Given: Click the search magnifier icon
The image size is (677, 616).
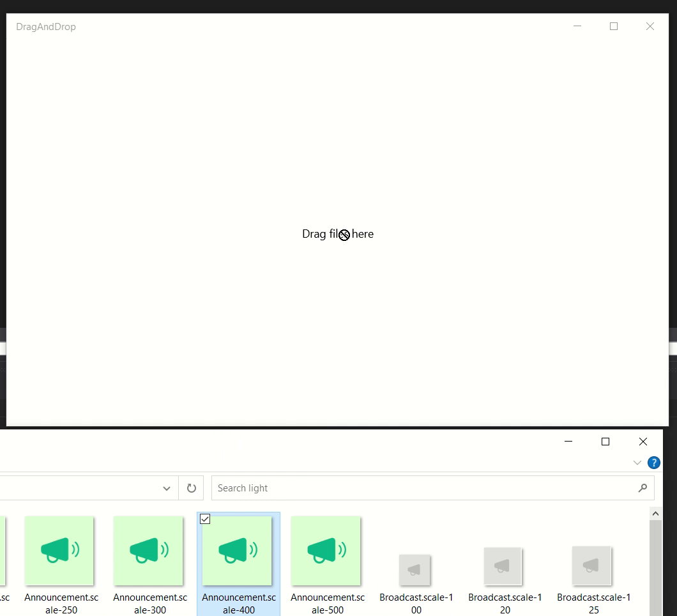Looking at the screenshot, I should point(643,488).
